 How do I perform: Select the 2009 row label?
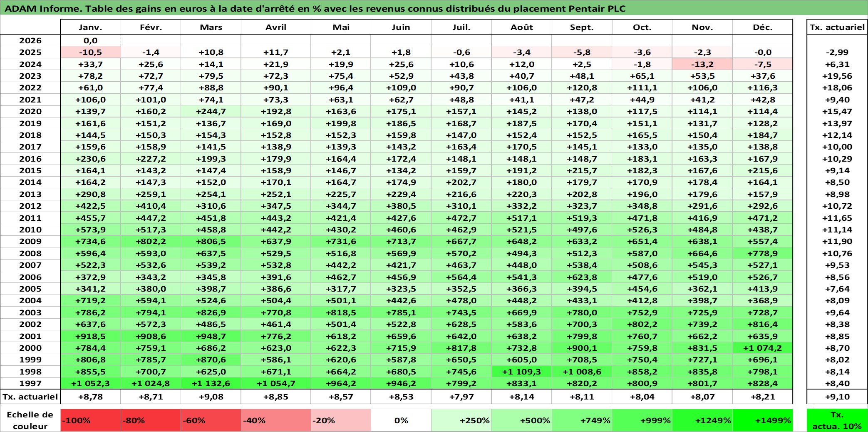[30, 241]
